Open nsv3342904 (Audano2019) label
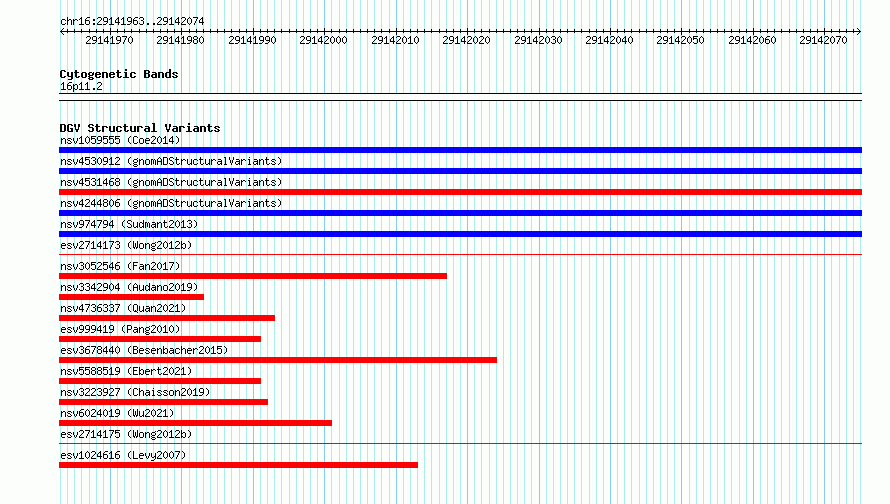Screen dimensions: 890x504 (x=129, y=287)
